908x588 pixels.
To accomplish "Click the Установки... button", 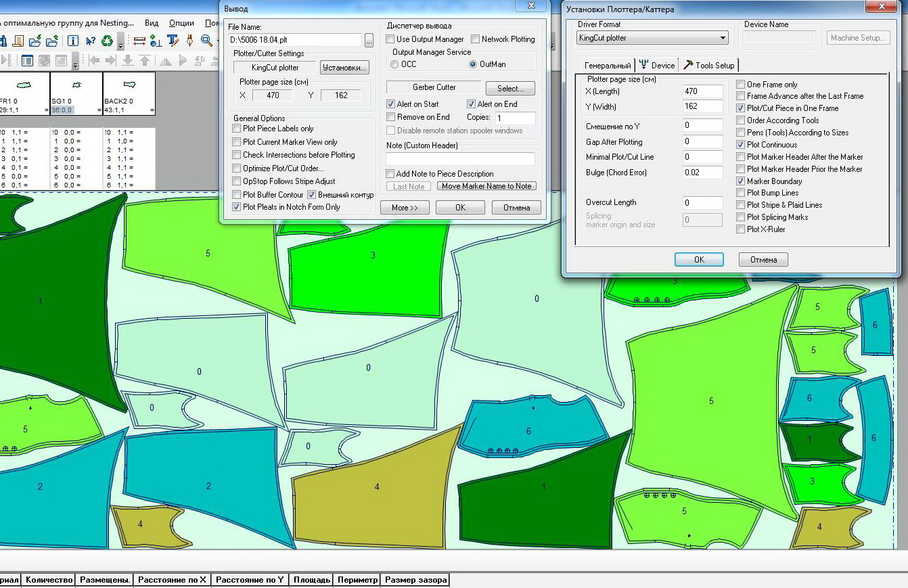I will tap(344, 68).
